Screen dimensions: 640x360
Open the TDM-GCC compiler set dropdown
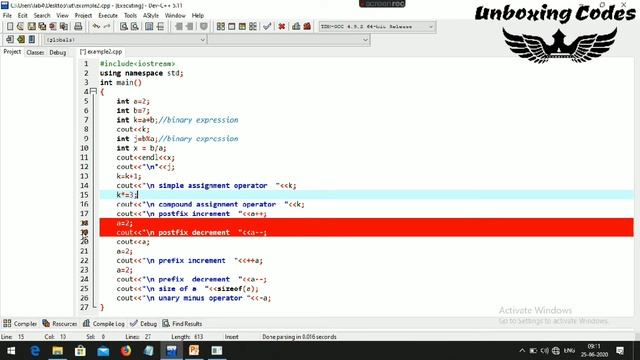click(x=377, y=27)
